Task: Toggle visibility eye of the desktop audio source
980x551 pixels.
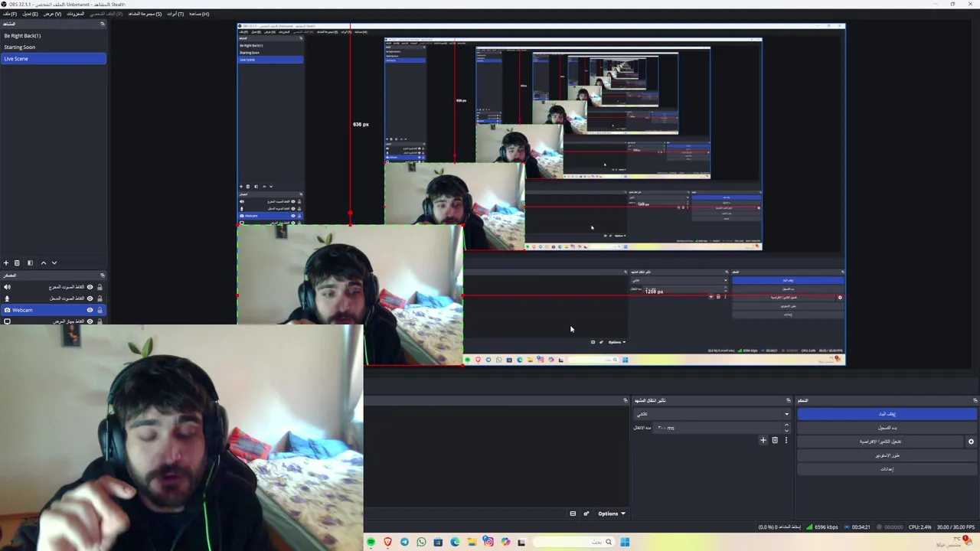Action: coord(90,287)
